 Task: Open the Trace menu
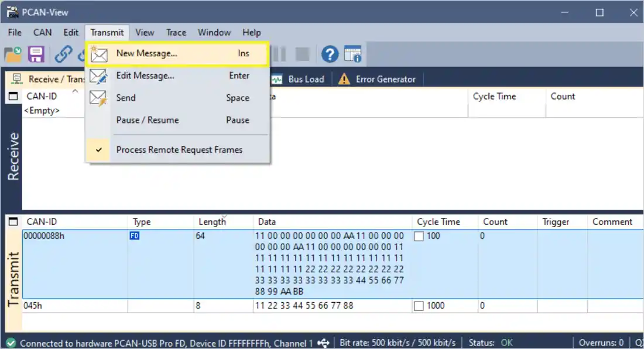tap(176, 32)
